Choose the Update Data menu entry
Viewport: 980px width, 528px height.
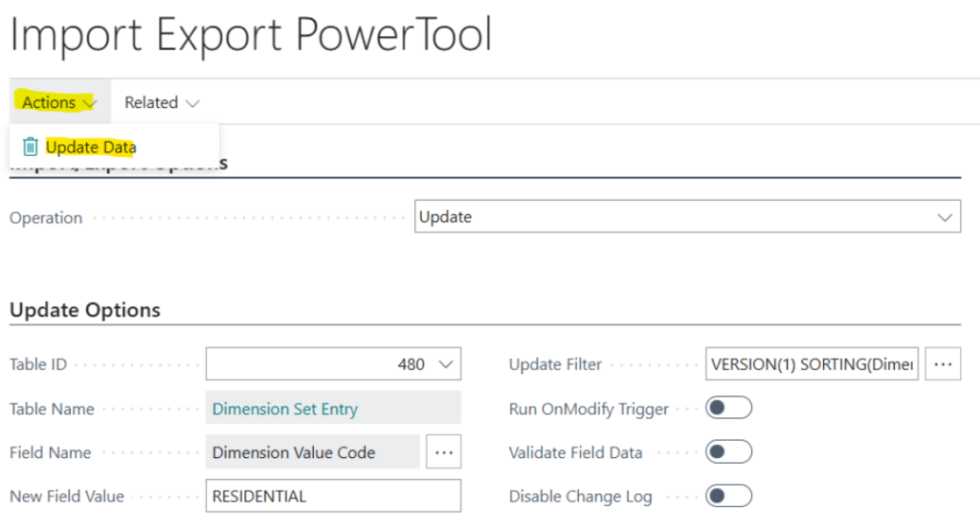click(x=91, y=147)
